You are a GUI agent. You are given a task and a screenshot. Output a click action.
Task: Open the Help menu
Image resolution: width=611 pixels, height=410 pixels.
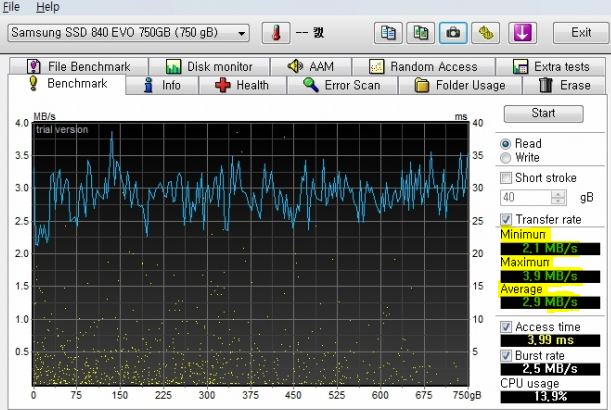point(48,7)
